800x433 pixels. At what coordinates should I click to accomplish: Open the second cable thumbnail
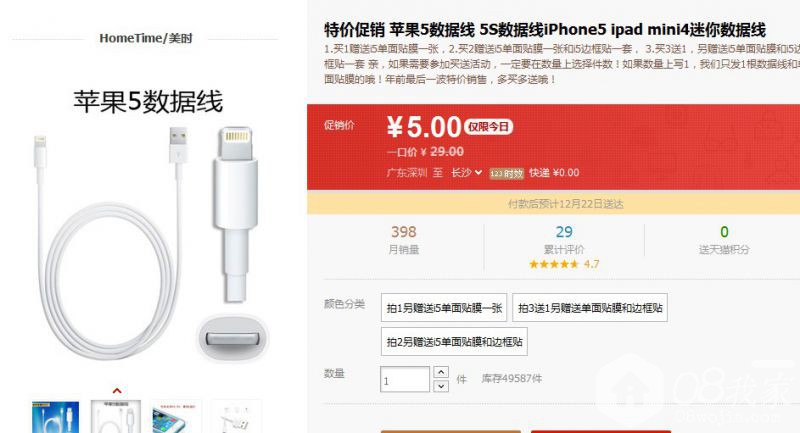pyautogui.click(x=115, y=417)
